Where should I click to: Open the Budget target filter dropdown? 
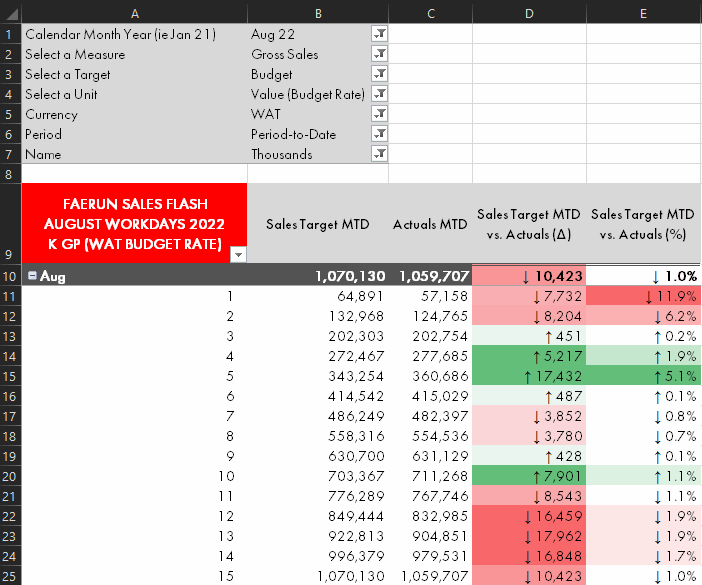point(379,74)
